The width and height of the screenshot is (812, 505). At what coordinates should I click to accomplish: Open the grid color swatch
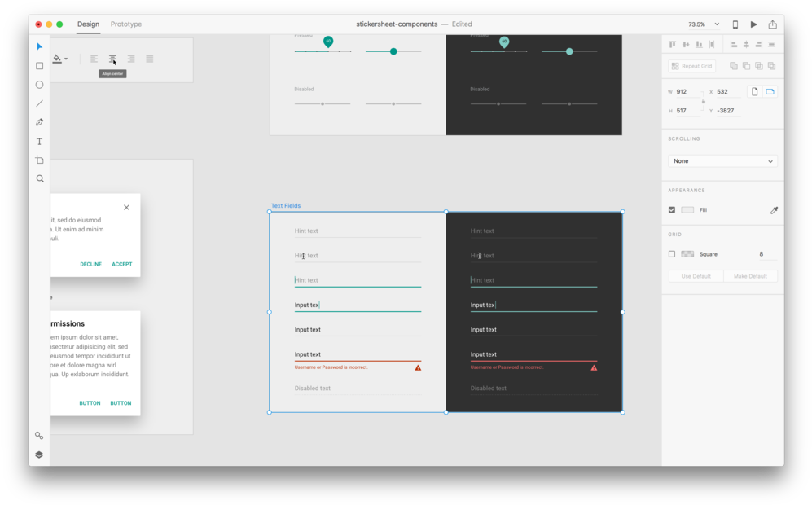tap(687, 254)
